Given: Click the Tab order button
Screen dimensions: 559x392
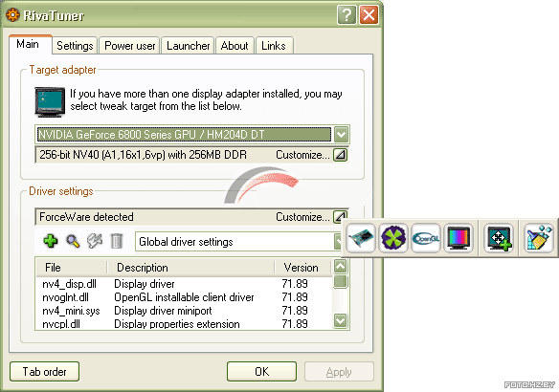Looking at the screenshot, I should point(45,371).
